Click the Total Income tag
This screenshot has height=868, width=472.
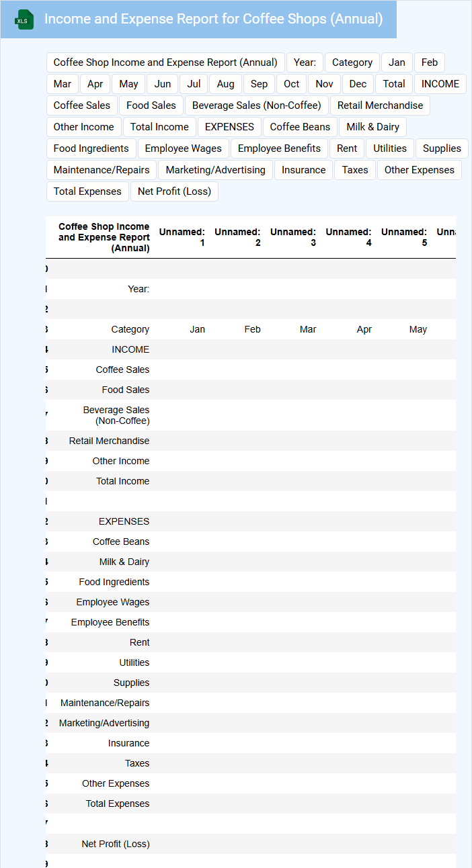159,127
